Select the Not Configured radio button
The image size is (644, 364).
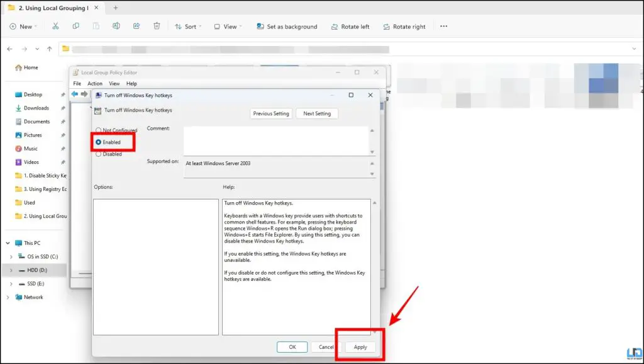99,130
